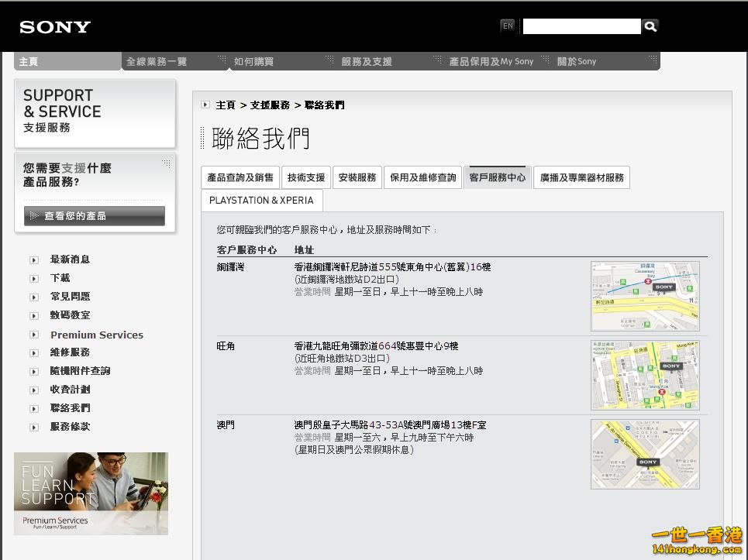Select 如何購買 in the navigation bar
The image size is (748, 560).
pyautogui.click(x=252, y=60)
